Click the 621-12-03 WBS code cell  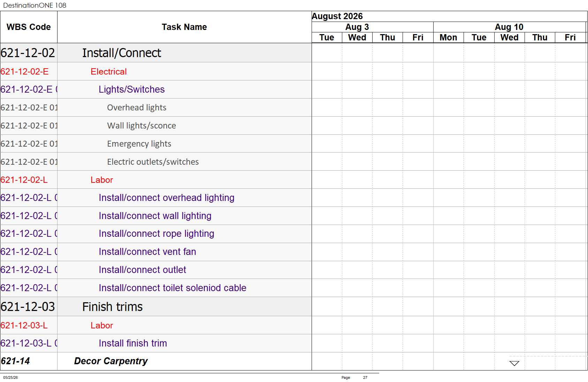pos(28,307)
